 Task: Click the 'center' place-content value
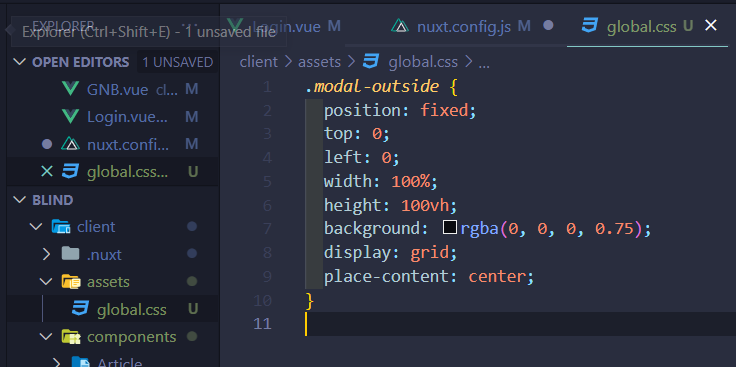click(497, 276)
